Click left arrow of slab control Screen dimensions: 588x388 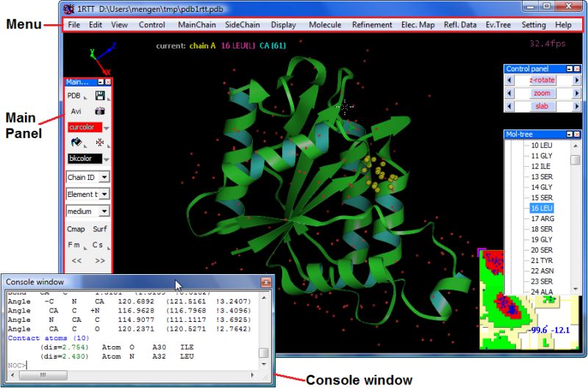pyautogui.click(x=509, y=107)
